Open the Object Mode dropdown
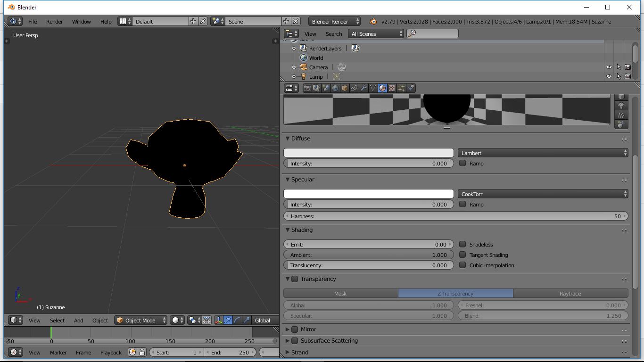This screenshot has height=362, width=644. tap(140, 320)
